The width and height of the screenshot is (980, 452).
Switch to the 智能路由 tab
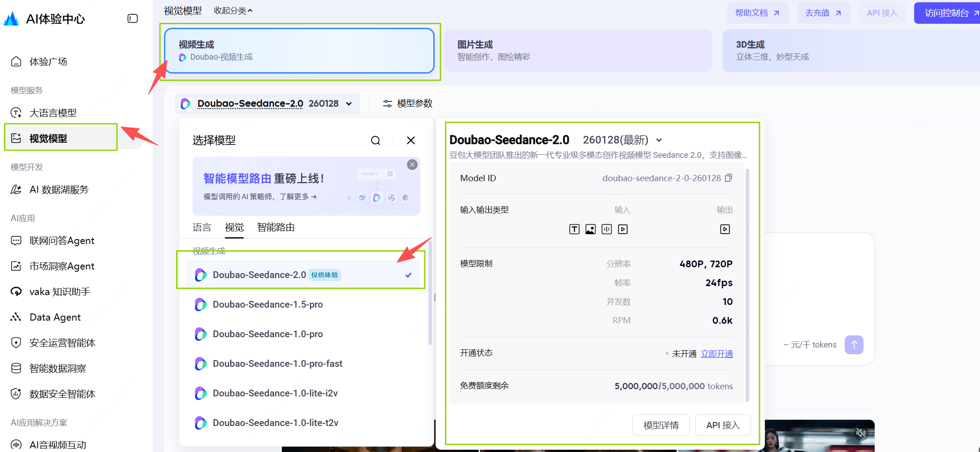pos(276,227)
